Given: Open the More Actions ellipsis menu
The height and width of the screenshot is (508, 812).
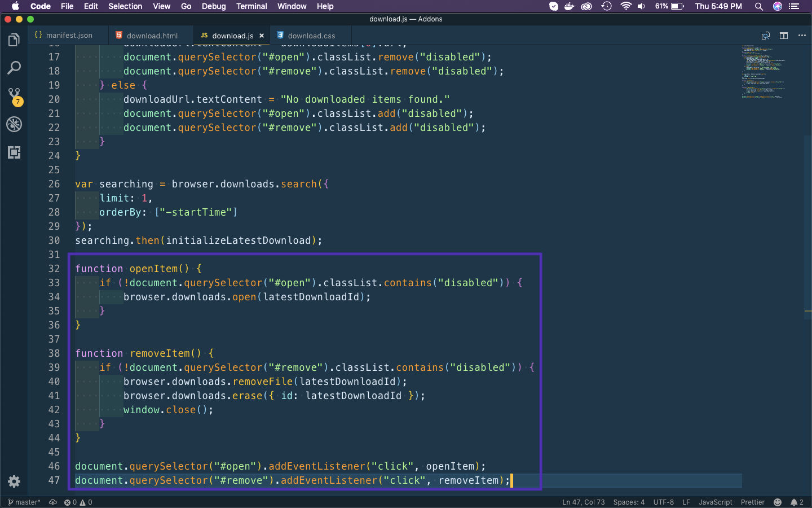Looking at the screenshot, I should [802, 36].
